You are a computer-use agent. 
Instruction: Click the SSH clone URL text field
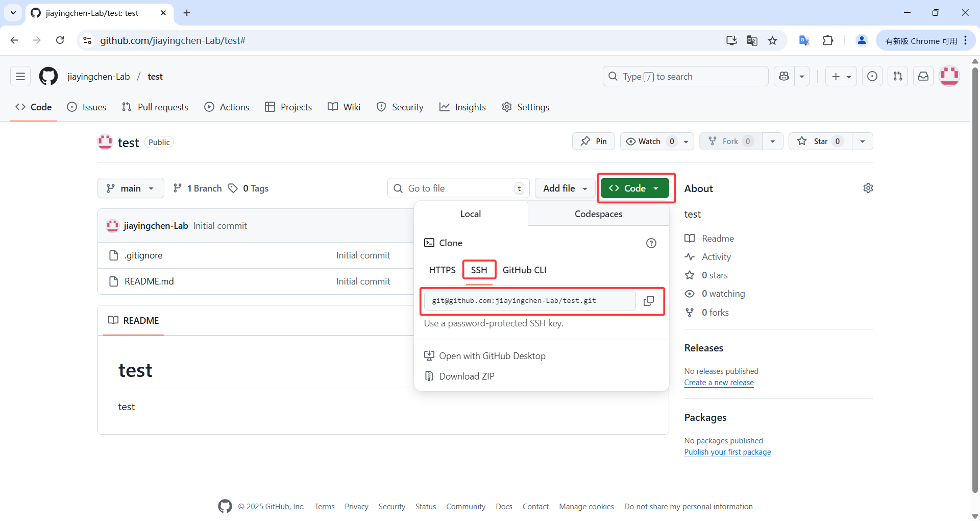click(530, 301)
